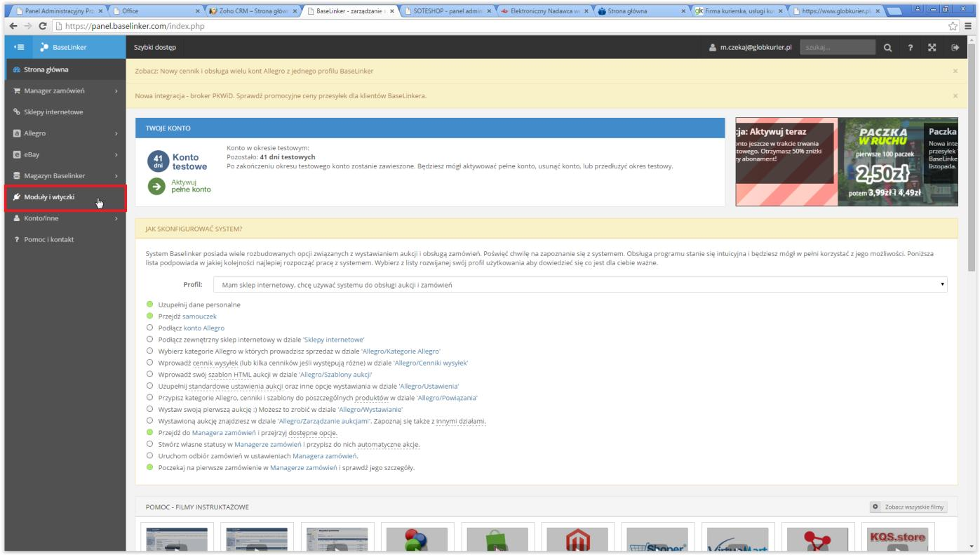Open the Szybki dostęp menu
The width and height of the screenshot is (980, 555).
pos(155,47)
